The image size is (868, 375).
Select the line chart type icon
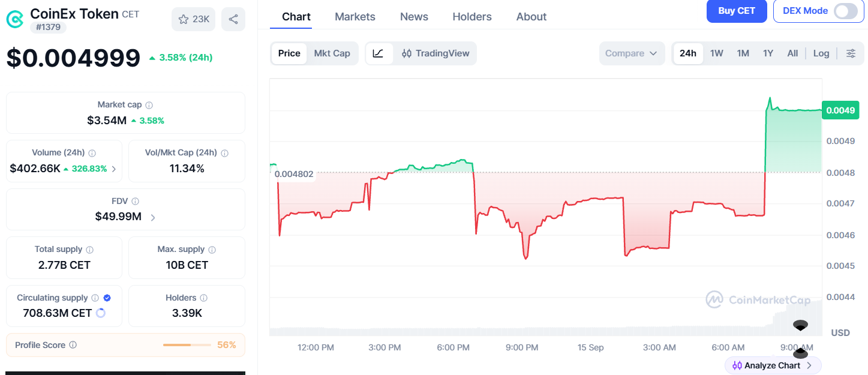tap(379, 53)
